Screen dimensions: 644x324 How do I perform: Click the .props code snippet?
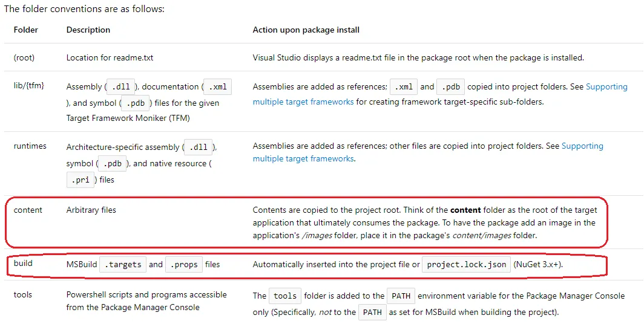184,265
